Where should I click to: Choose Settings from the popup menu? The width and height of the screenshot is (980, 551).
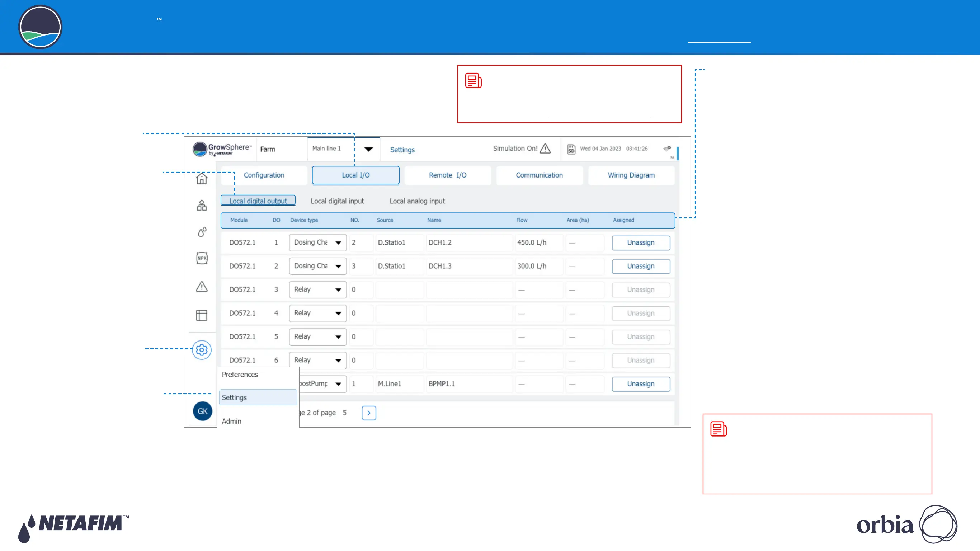[x=258, y=397]
